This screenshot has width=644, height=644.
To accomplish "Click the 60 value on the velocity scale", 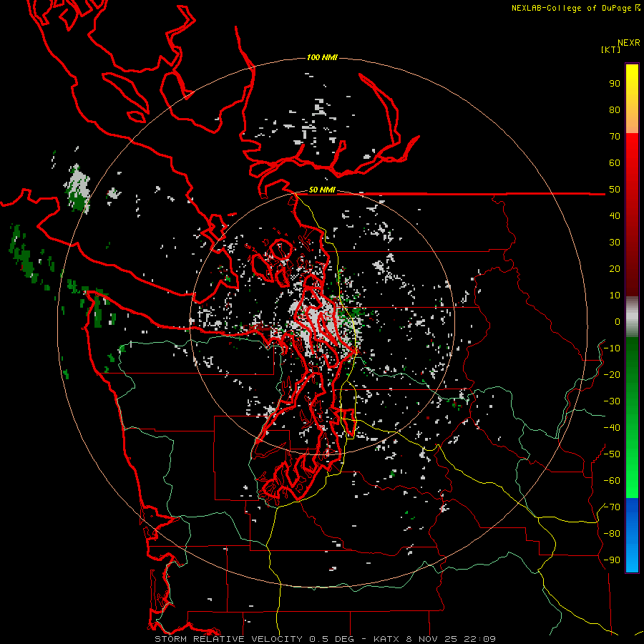I will coord(615,163).
